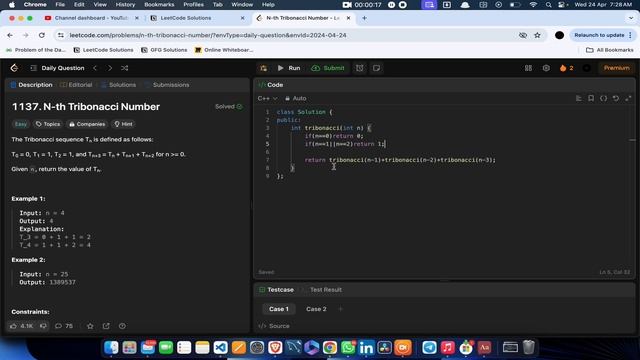
Task: Select Case 2
Action: tap(316, 309)
